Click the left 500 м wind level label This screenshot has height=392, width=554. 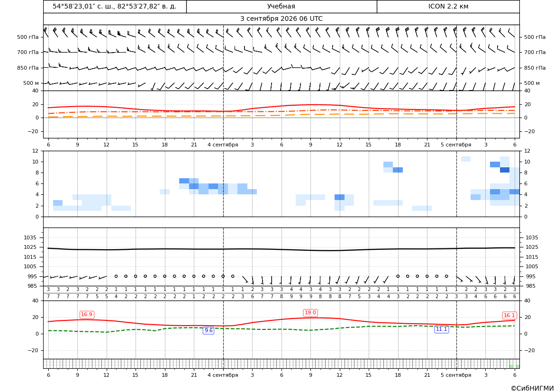(x=31, y=83)
